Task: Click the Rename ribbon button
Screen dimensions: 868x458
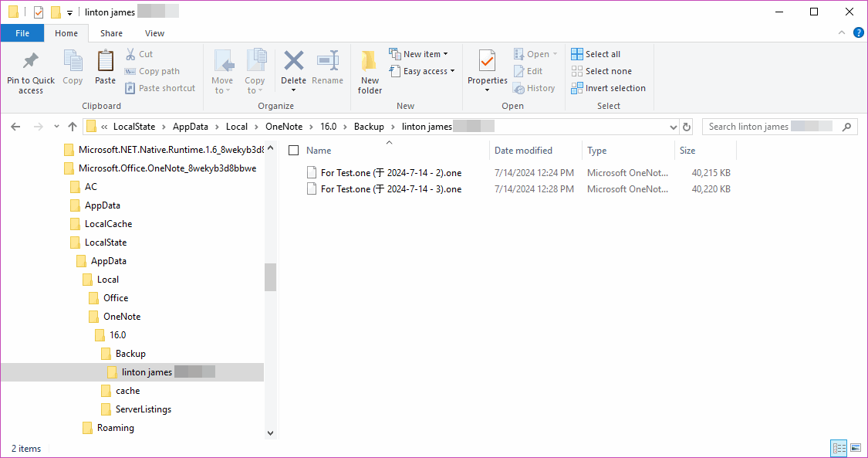Action: click(327, 67)
